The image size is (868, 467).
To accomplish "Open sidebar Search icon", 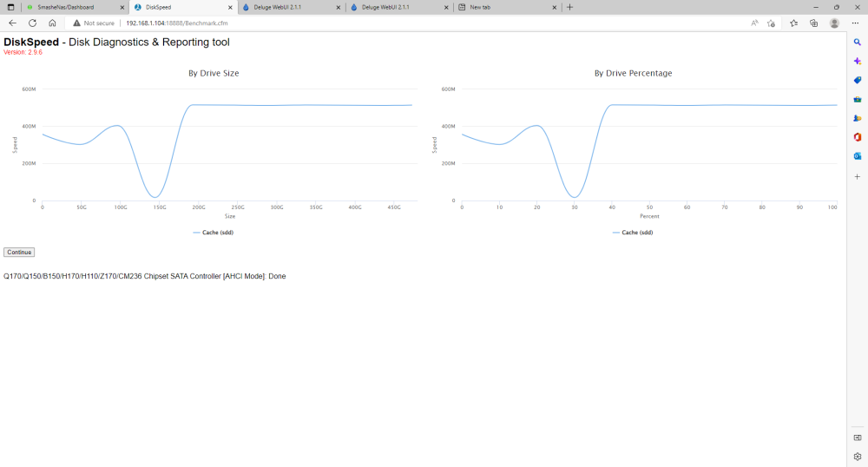I will [x=858, y=42].
